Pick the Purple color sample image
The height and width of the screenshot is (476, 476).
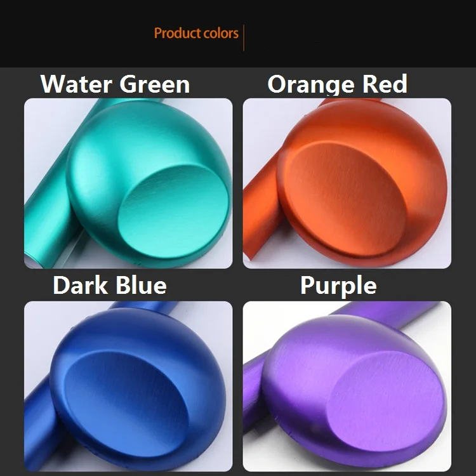point(347,386)
